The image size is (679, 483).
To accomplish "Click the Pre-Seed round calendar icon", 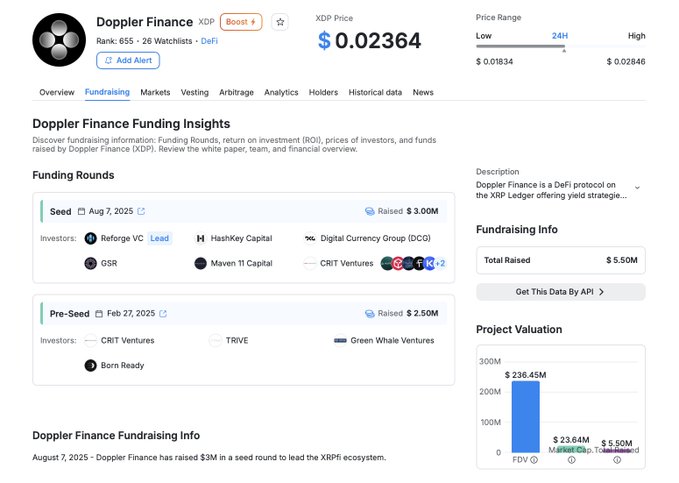I will click(99, 314).
